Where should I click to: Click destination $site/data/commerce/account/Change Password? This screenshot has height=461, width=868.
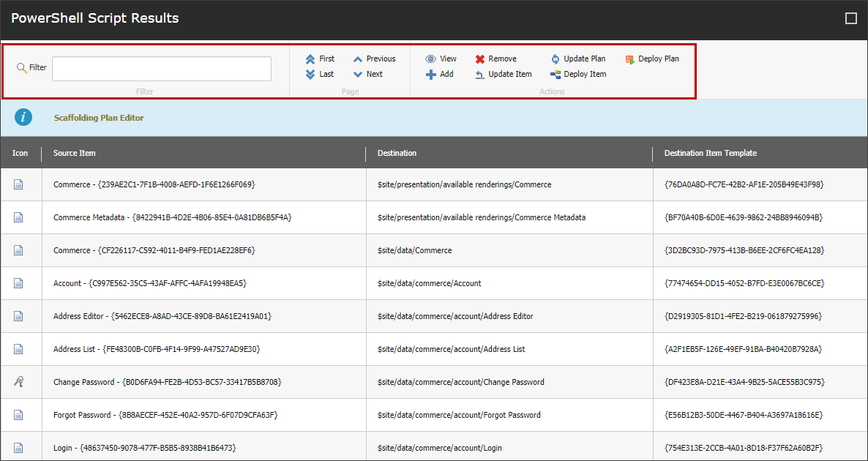(x=460, y=382)
